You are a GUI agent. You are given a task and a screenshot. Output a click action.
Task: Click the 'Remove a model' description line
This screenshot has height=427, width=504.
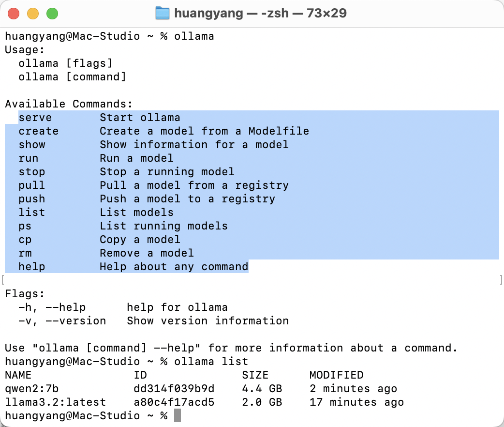click(x=147, y=253)
